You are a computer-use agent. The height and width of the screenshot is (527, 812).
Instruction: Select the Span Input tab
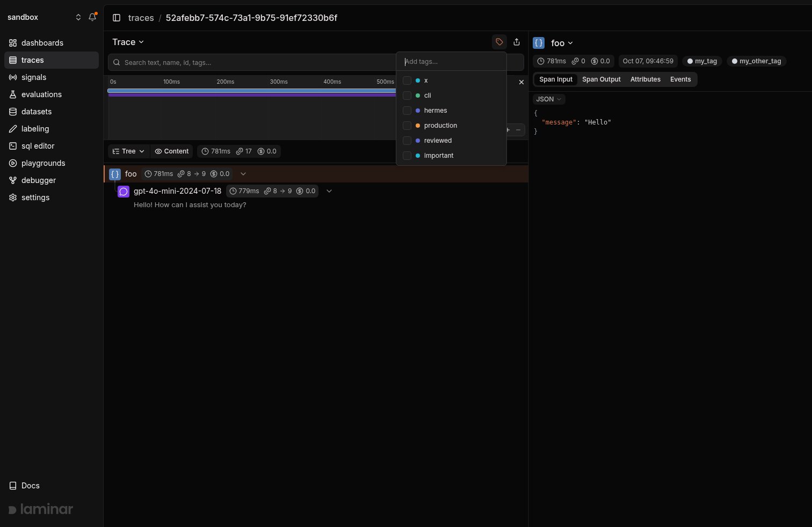tap(556, 79)
